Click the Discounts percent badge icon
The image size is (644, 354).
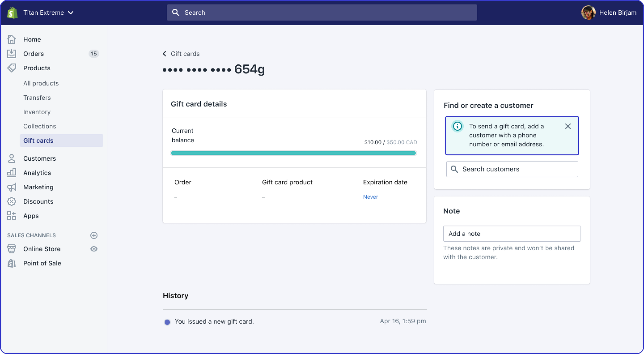12,201
